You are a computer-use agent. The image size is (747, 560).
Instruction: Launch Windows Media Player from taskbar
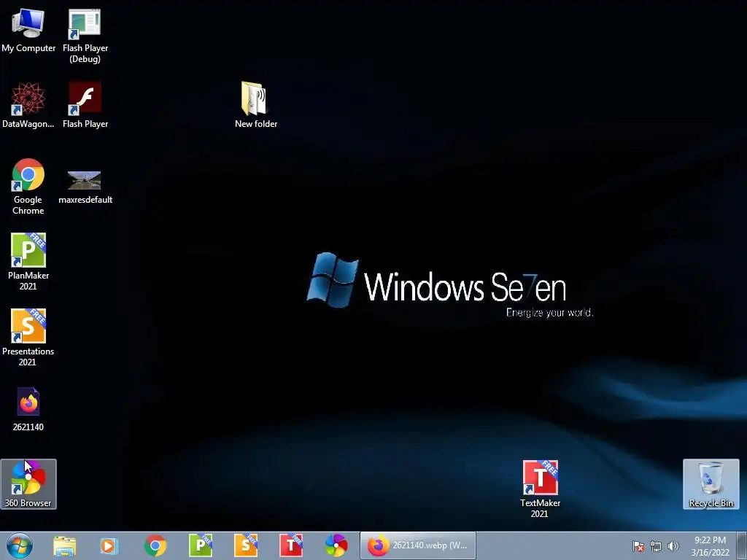tap(109, 545)
